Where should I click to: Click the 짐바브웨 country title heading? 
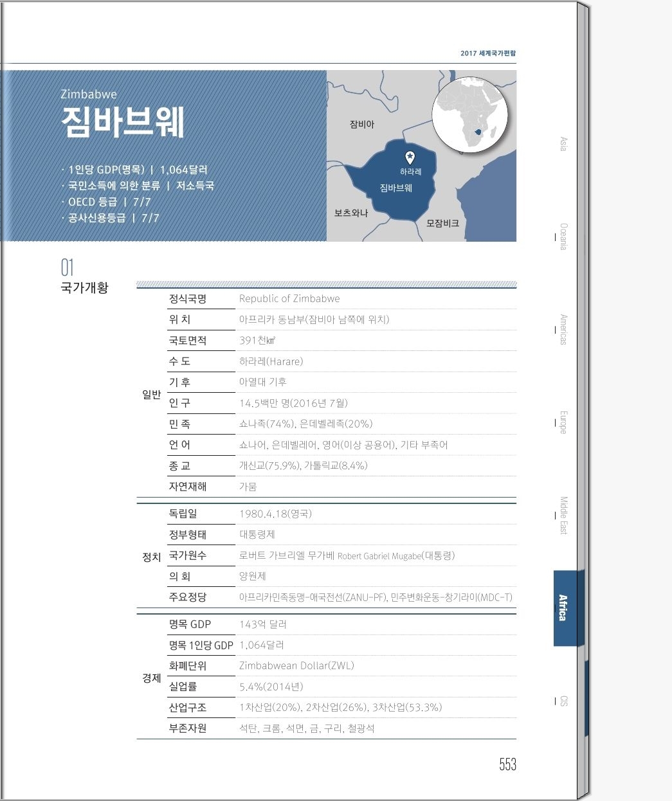click(123, 122)
